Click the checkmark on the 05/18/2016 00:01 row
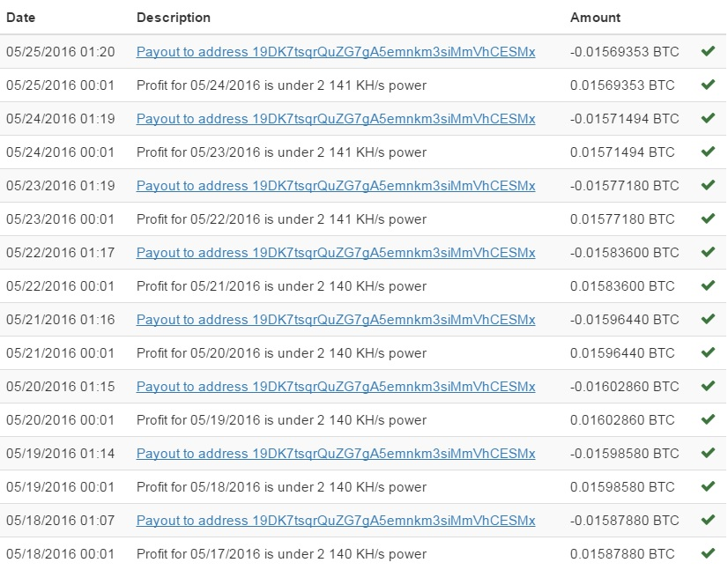The width and height of the screenshot is (728, 570). [708, 553]
